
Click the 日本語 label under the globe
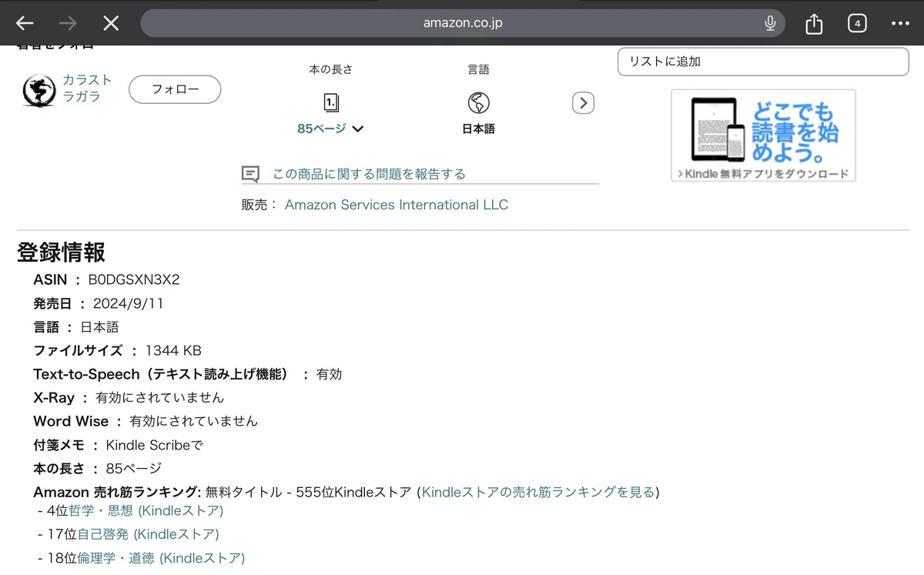[x=478, y=129]
